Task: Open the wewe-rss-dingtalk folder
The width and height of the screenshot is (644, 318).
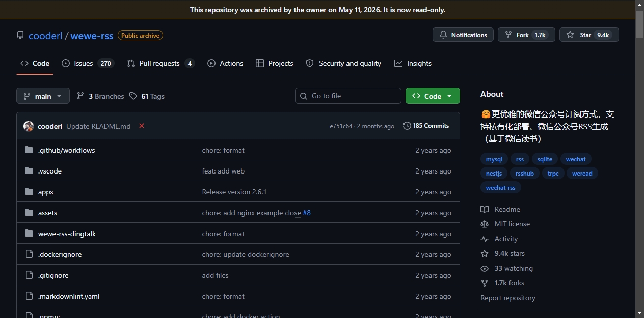Action: pyautogui.click(x=67, y=234)
